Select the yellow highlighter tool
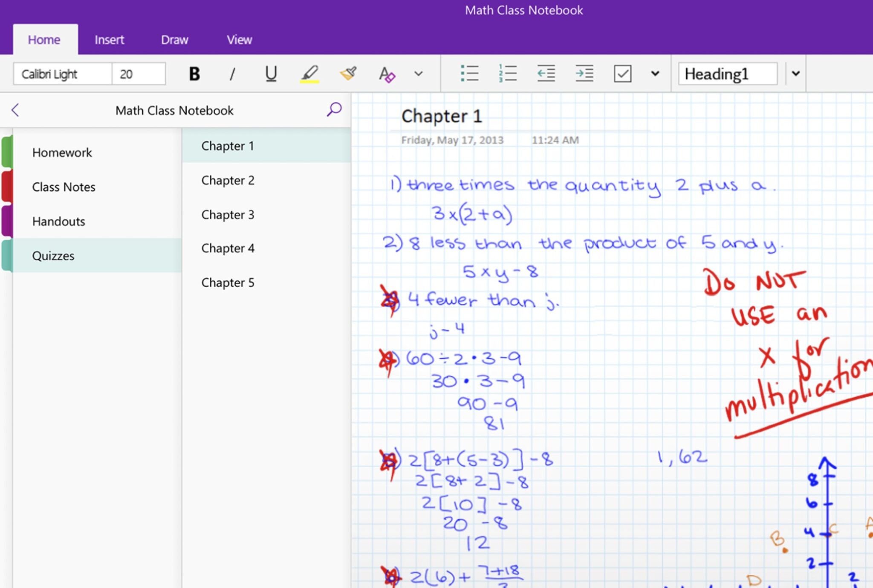 tap(310, 73)
